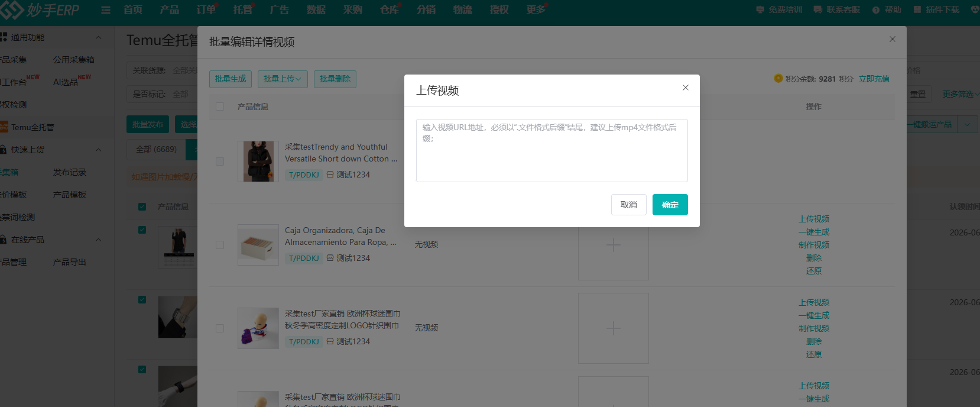980x407 pixels.
Task: Click 批量删除 button
Action: coord(335,79)
